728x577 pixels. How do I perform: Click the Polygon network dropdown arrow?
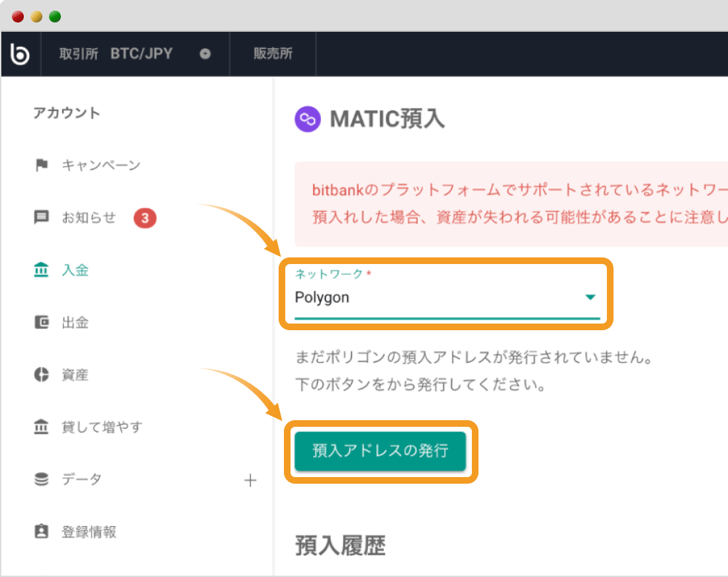[590, 297]
